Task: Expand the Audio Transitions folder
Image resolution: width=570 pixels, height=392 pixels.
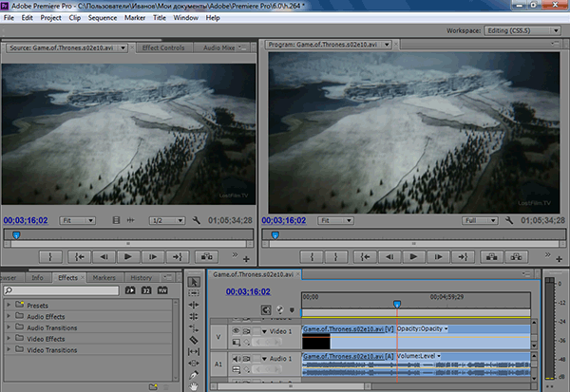Action: point(9,327)
